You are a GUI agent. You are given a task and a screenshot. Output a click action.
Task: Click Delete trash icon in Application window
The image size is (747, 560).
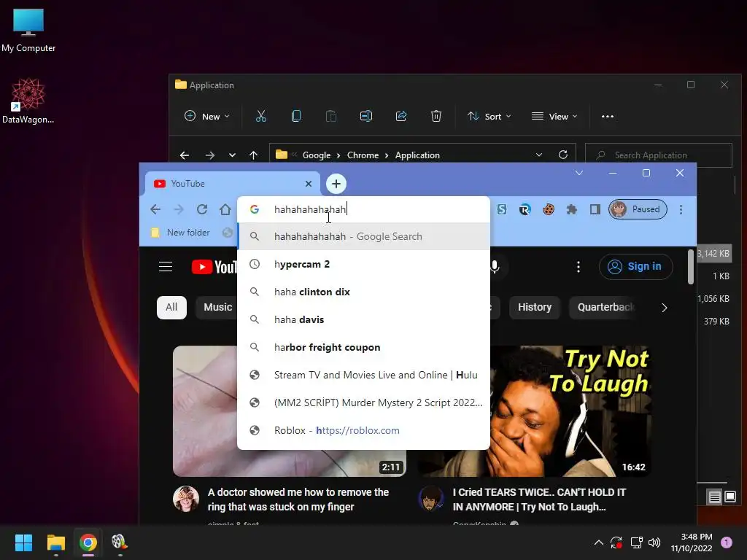436,116
